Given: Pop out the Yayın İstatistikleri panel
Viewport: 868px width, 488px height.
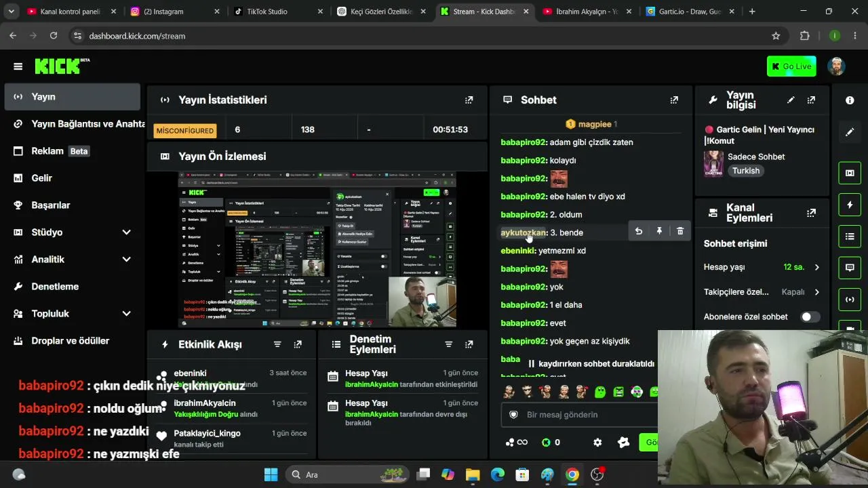Looking at the screenshot, I should (x=469, y=100).
